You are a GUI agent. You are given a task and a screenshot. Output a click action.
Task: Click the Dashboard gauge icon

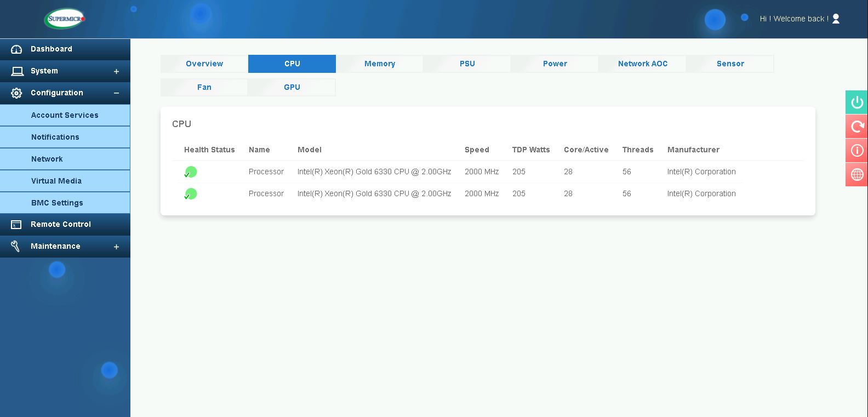tap(16, 49)
